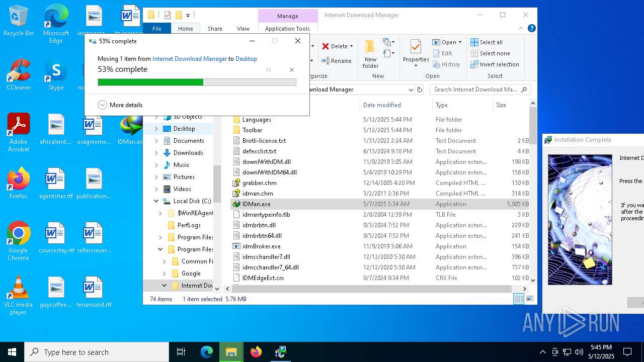The width and height of the screenshot is (644, 362).
Task: Click the taskbar search box
Action: point(97,352)
